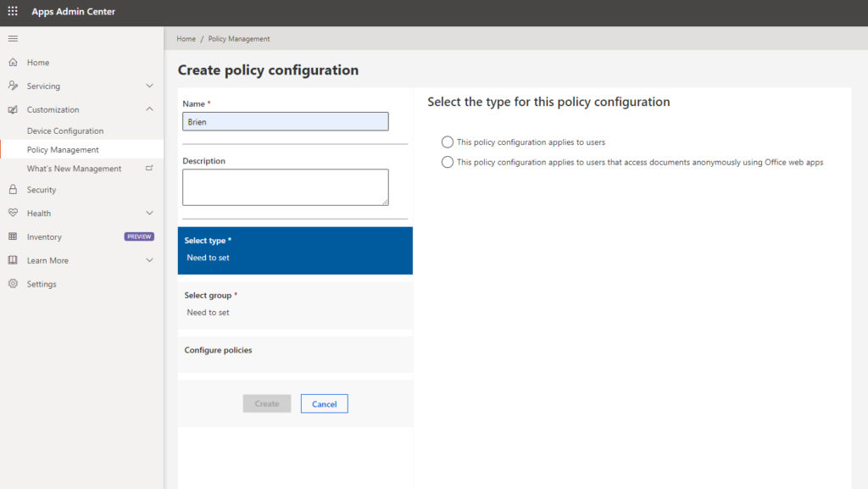Open Settings in the sidebar

42,284
